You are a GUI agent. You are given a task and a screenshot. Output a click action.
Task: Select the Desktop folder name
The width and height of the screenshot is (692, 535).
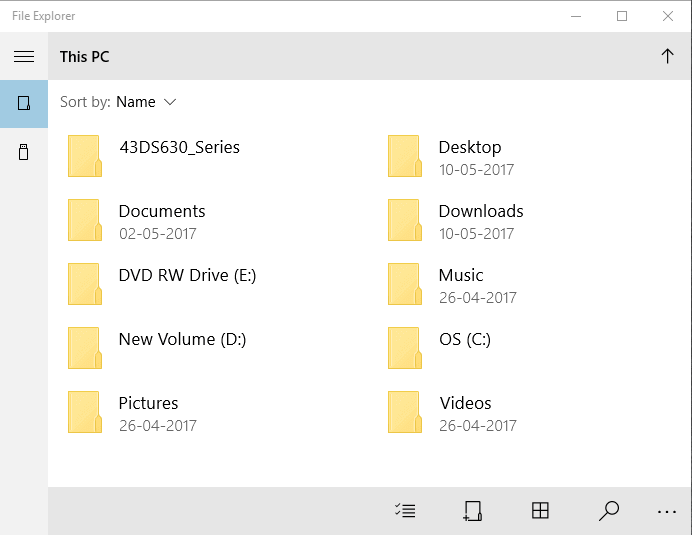[470, 147]
